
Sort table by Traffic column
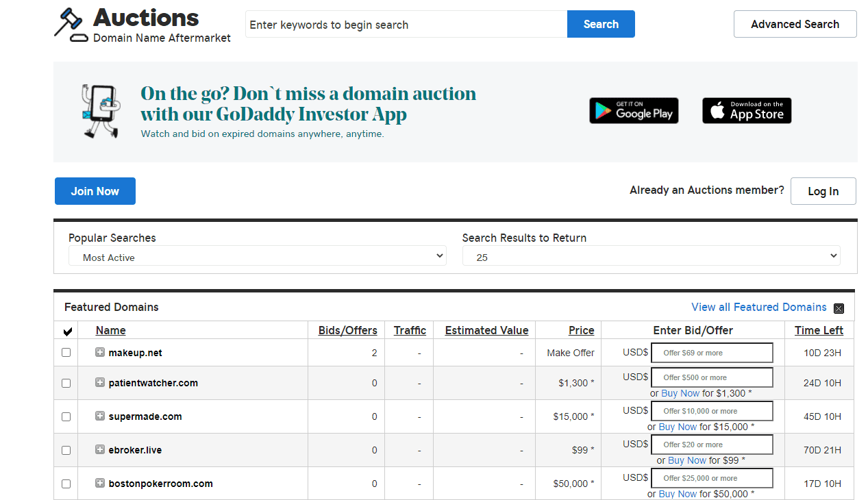coord(410,330)
